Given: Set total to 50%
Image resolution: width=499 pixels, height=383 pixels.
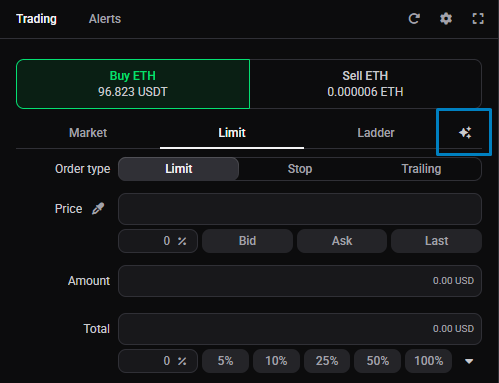Looking at the screenshot, I should click(378, 361).
